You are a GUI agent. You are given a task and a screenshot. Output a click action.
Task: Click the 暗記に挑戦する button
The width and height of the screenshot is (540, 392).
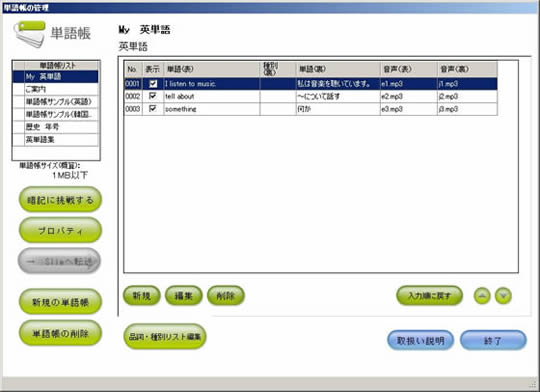[x=60, y=199]
